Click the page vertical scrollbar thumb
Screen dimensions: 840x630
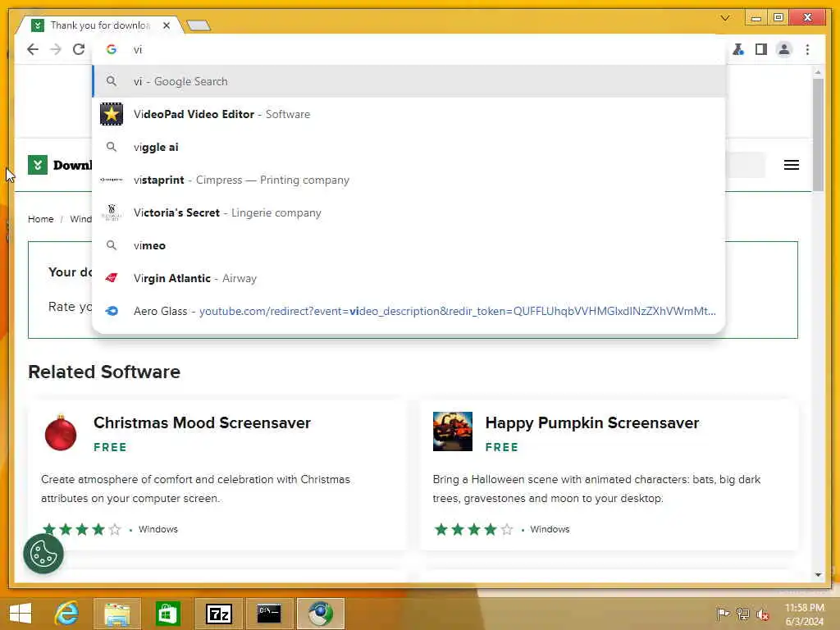point(818,134)
